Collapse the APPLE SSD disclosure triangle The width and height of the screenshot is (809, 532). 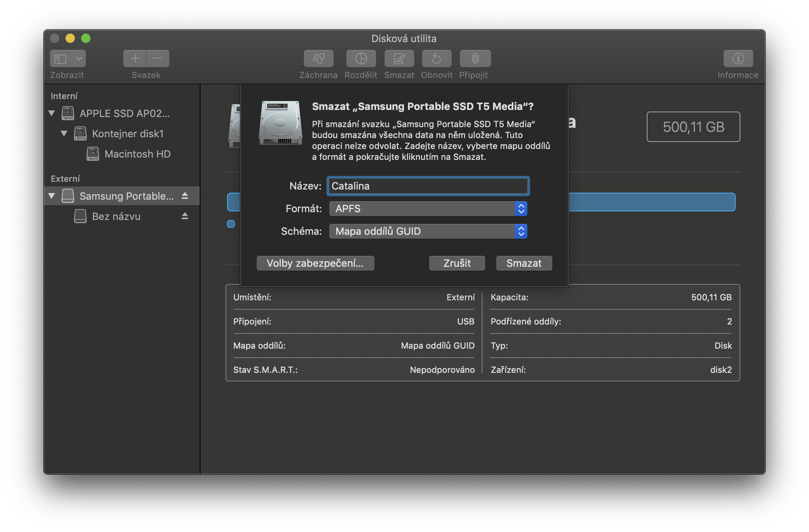coord(51,113)
